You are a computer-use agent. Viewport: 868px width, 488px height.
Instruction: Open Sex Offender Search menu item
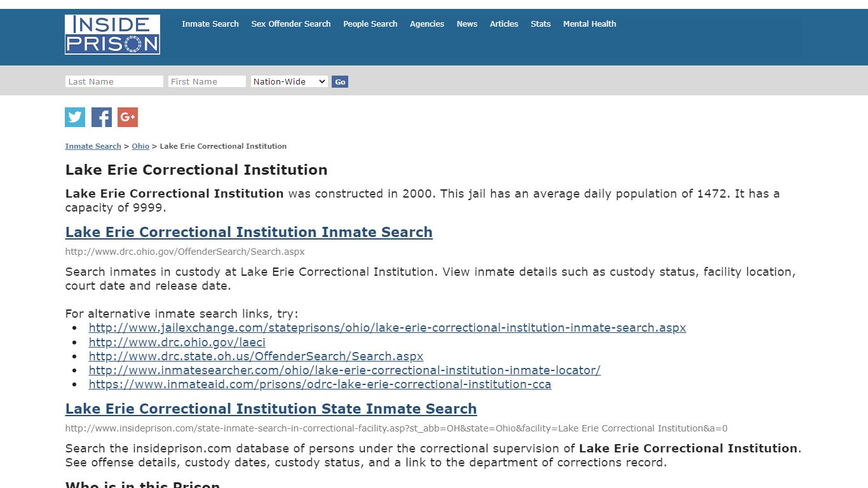[x=291, y=24]
